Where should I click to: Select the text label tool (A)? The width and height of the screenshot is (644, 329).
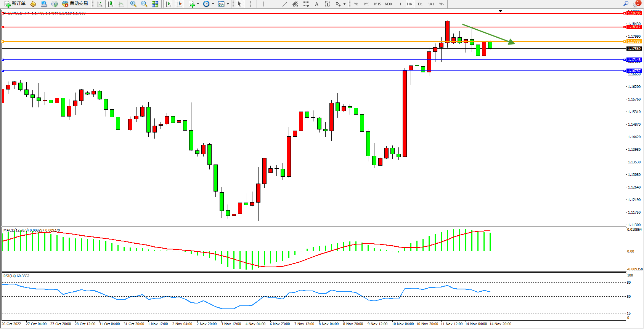point(316,4)
